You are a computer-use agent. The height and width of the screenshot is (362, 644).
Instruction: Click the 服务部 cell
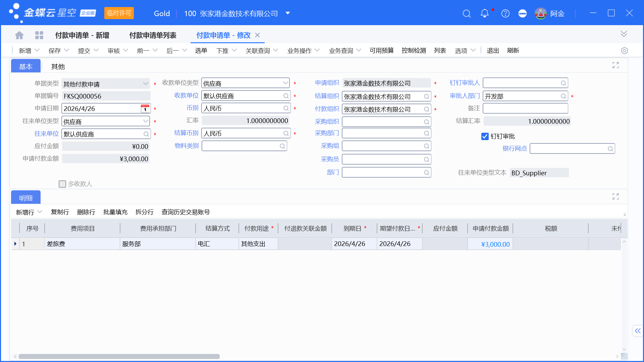(x=158, y=244)
